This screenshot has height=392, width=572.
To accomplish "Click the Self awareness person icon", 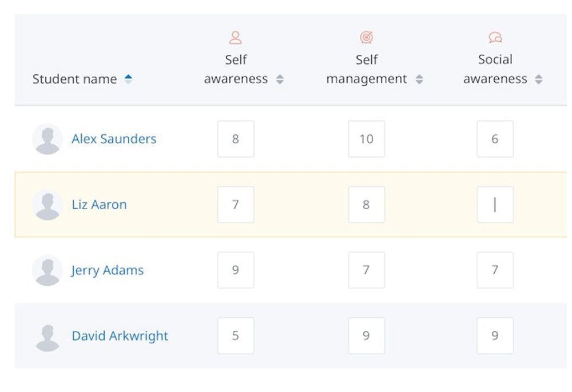I will 235,38.
